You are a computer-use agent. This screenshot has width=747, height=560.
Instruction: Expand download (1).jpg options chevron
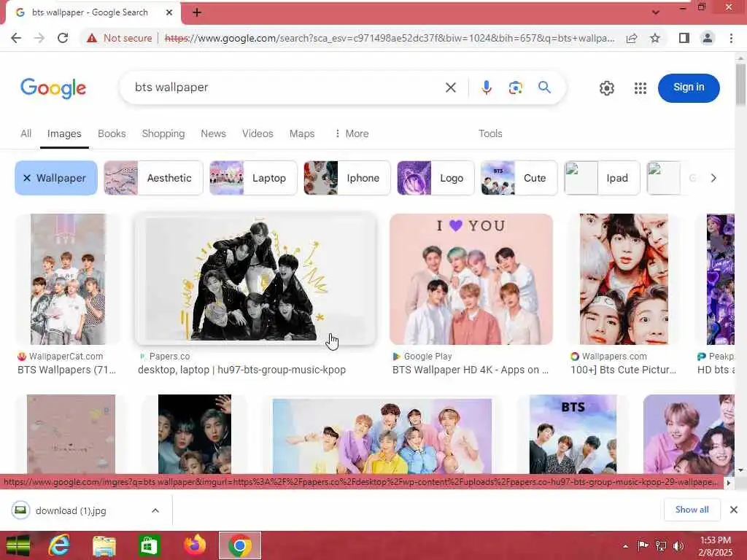point(155,510)
